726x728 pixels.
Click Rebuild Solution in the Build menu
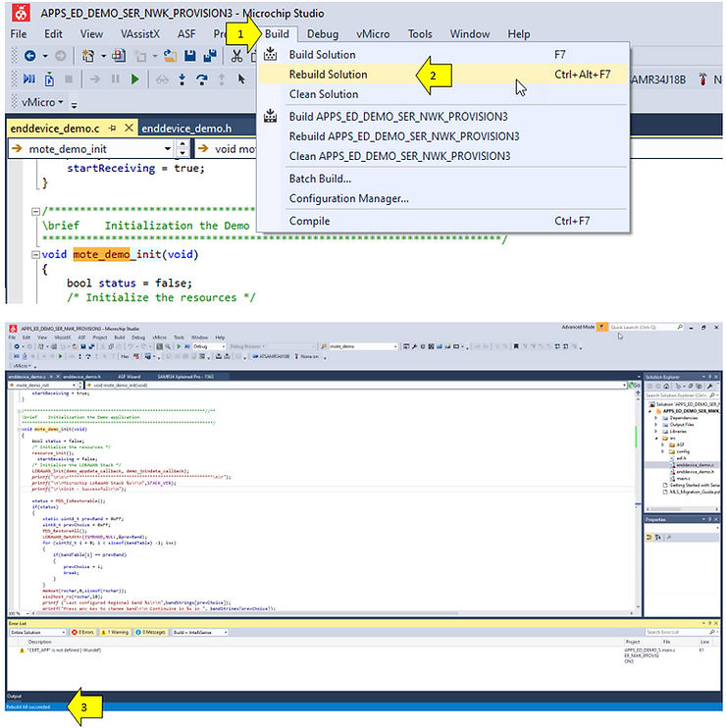328,75
